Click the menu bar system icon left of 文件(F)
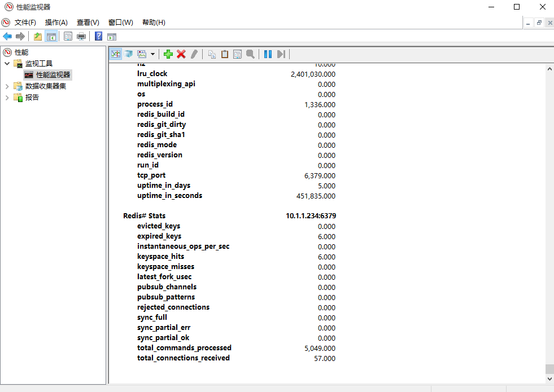Viewport: 554px width, 392px height. (6, 23)
